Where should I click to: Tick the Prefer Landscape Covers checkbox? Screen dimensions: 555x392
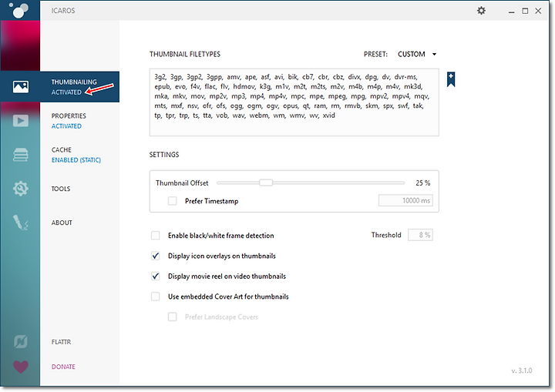coord(173,317)
